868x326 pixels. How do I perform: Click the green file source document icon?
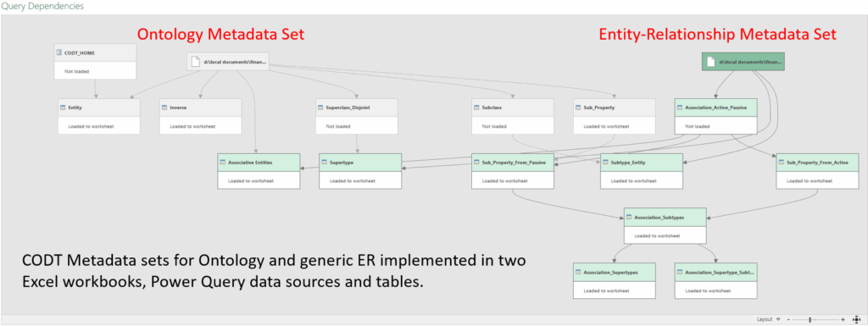coord(711,62)
